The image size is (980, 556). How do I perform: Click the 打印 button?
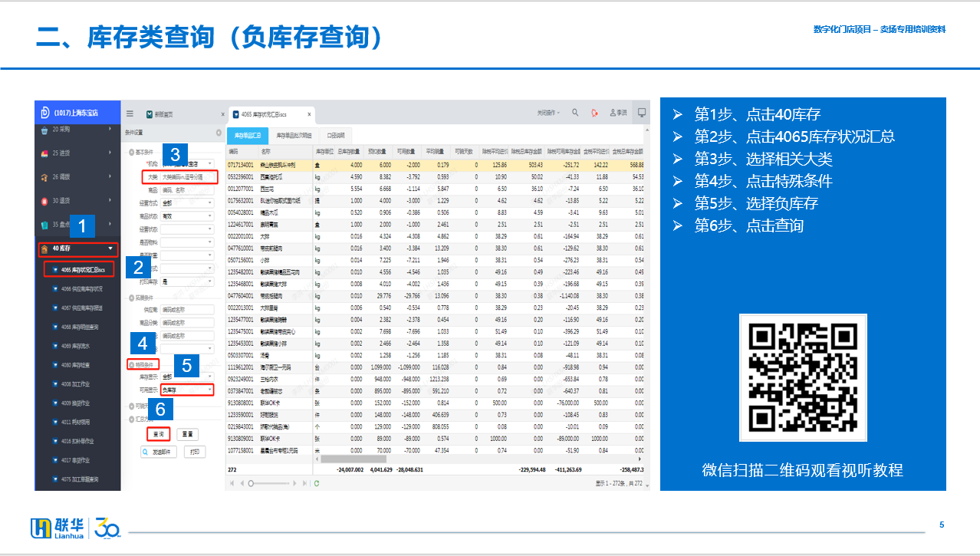click(196, 452)
